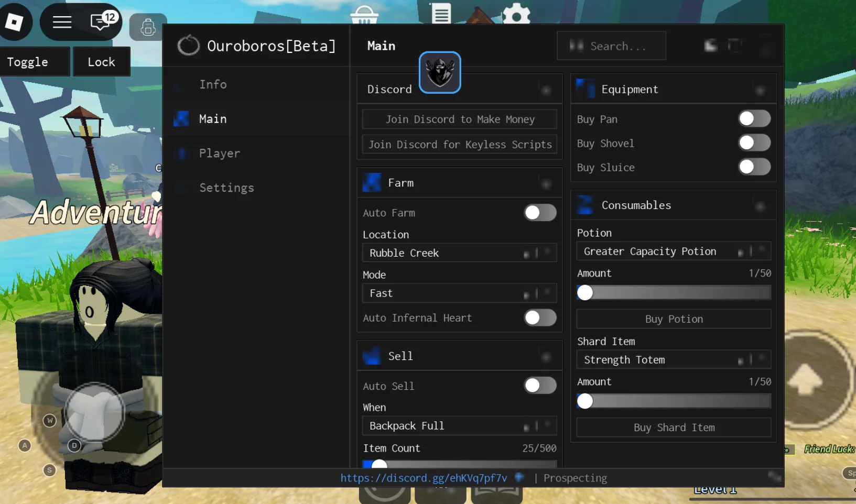856x504 pixels.
Task: Open Location dropdown showing Rubble Creek
Action: point(459,253)
